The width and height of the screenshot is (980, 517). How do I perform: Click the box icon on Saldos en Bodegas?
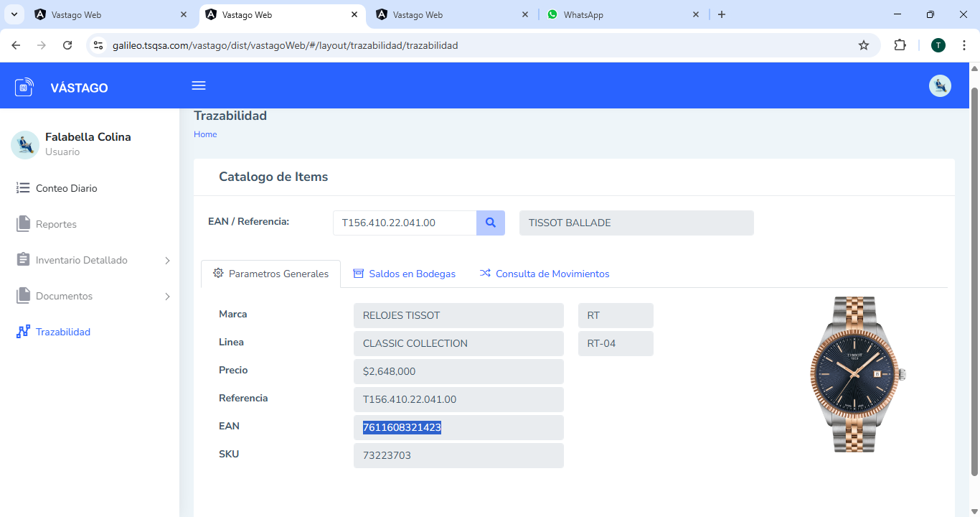(x=359, y=274)
